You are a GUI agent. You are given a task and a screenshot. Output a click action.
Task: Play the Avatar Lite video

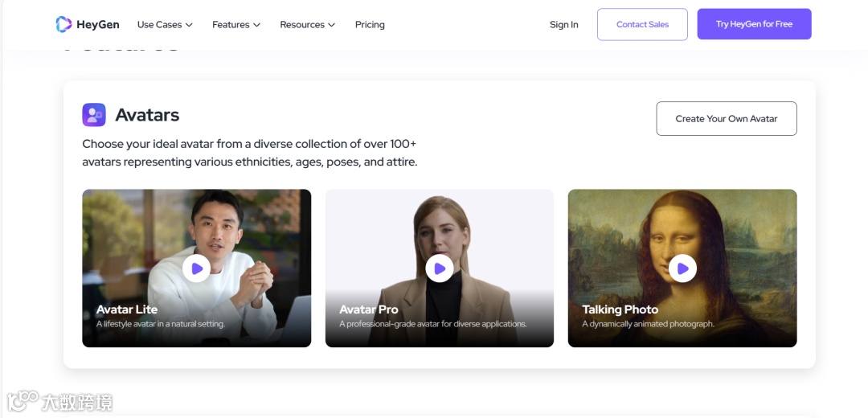pyautogui.click(x=197, y=268)
